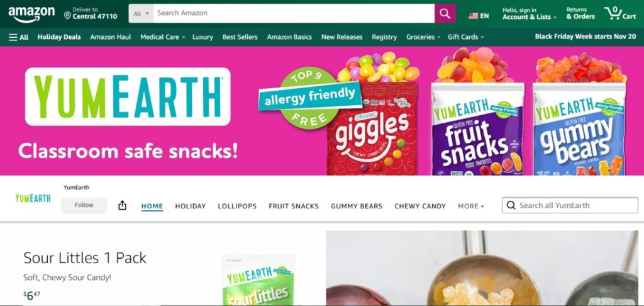Open the All search category dropdown
The width and height of the screenshot is (644, 306).
click(x=141, y=14)
